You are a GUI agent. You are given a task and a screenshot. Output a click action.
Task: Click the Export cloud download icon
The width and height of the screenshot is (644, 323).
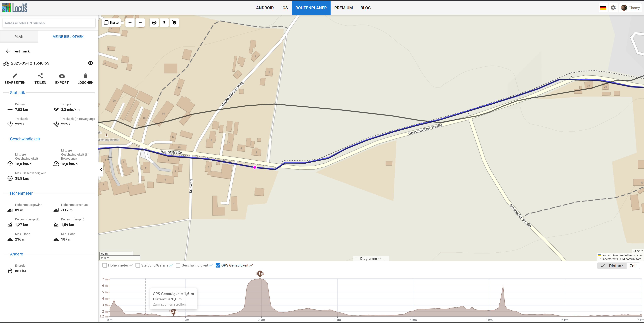click(x=62, y=76)
